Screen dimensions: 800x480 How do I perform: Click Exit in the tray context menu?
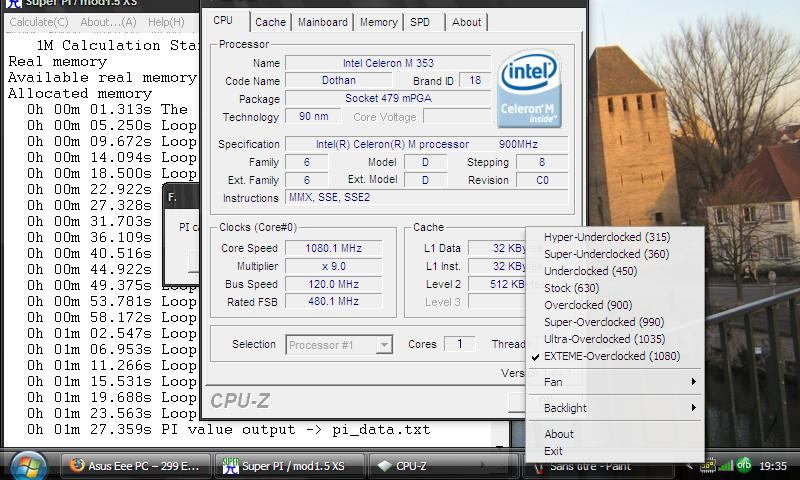pyautogui.click(x=614, y=451)
